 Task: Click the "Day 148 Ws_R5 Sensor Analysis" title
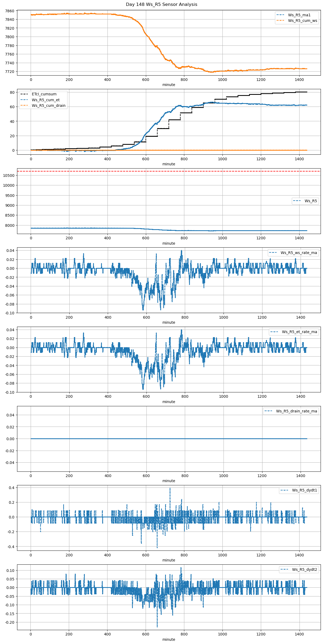[x=161, y=5]
